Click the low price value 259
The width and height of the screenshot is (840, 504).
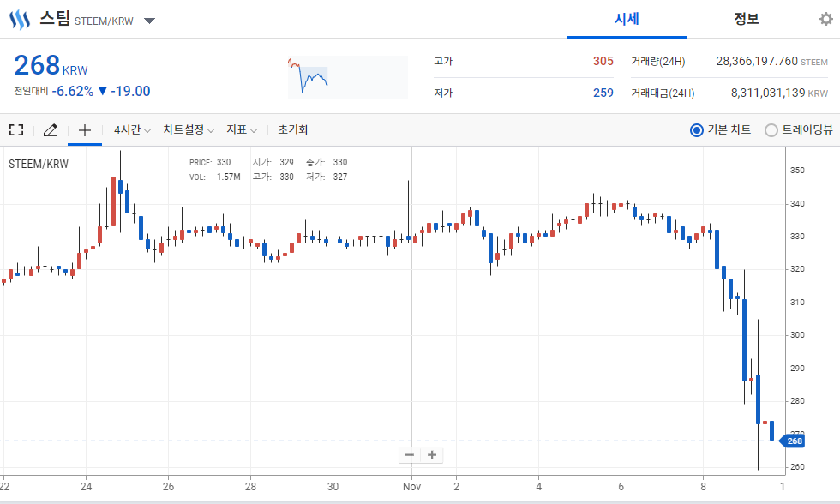click(x=603, y=93)
